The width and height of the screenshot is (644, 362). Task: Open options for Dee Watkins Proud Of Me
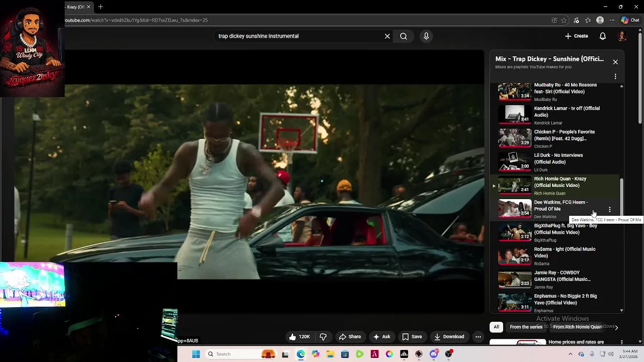pyautogui.click(x=610, y=209)
